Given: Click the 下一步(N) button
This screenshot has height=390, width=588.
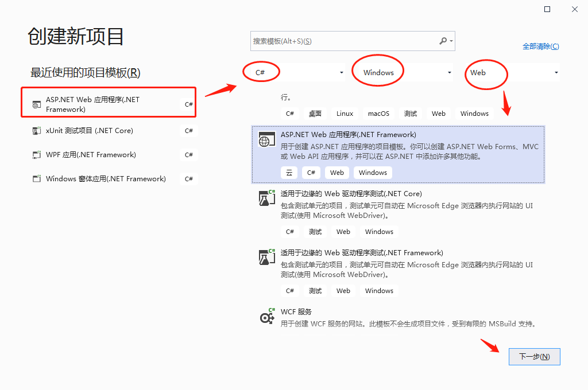Looking at the screenshot, I should point(535,356).
